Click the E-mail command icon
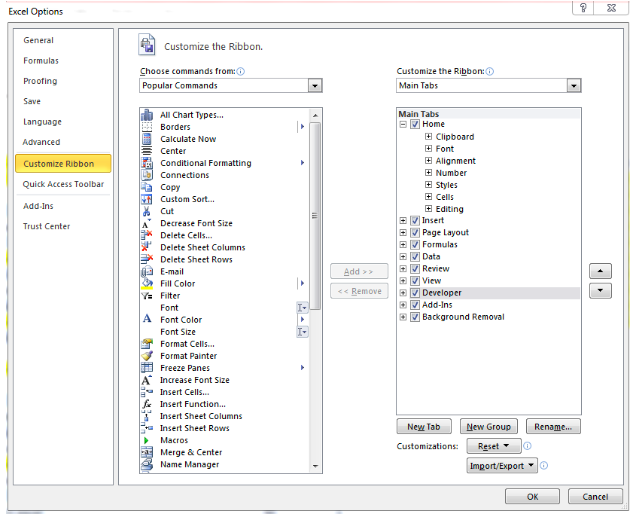The height and width of the screenshot is (515, 632). (x=147, y=272)
